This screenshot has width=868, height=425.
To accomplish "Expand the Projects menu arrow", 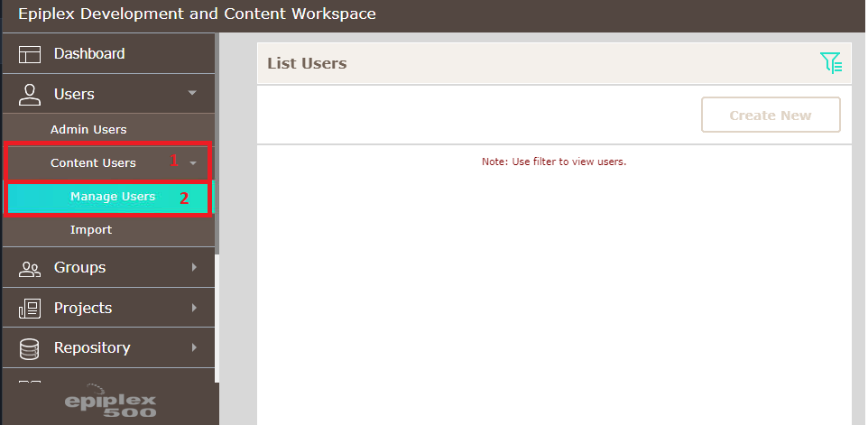I will pyautogui.click(x=194, y=308).
